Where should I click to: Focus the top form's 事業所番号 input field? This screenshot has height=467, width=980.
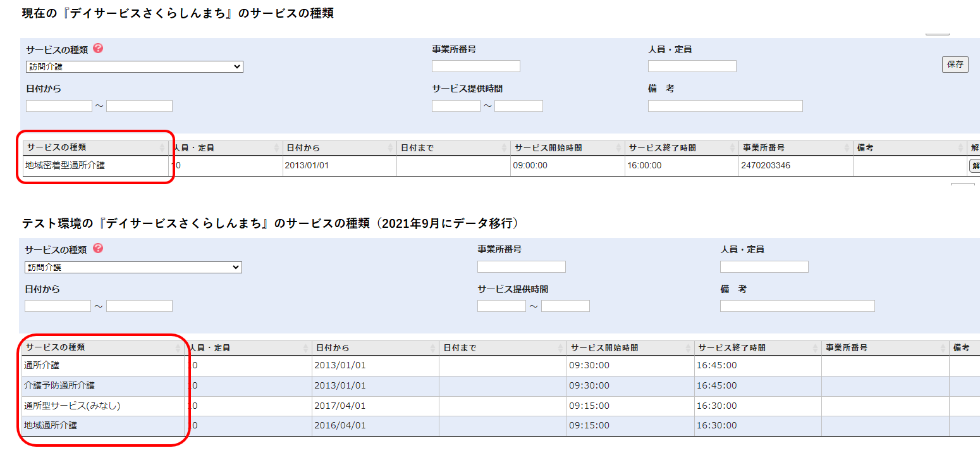click(x=475, y=66)
